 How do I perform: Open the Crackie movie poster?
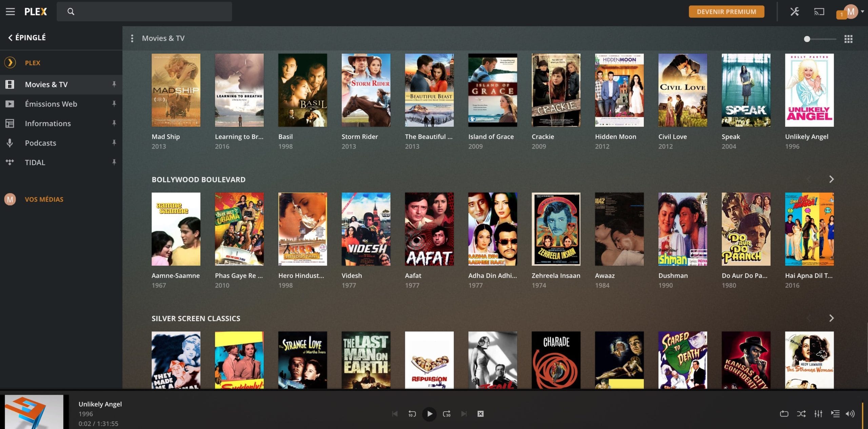tap(556, 90)
